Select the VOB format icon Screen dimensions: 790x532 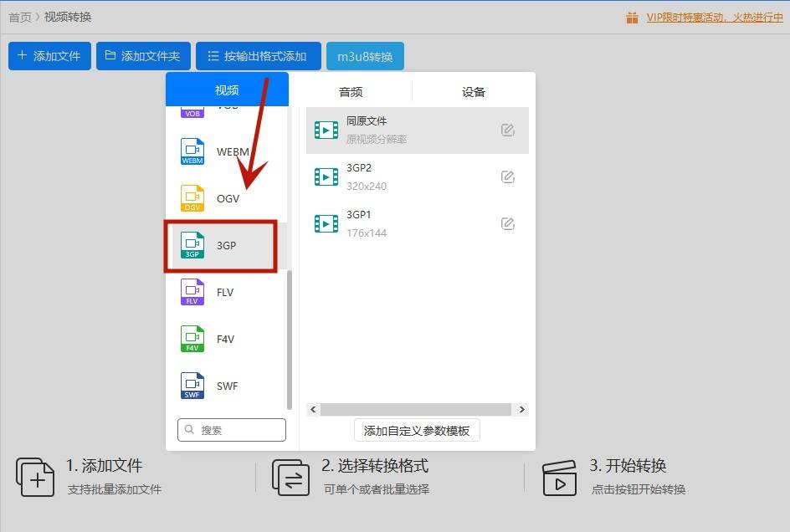(x=192, y=112)
